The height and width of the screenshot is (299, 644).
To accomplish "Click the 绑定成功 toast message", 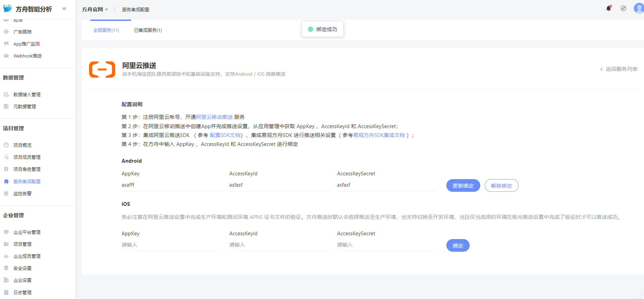I will [x=323, y=29].
